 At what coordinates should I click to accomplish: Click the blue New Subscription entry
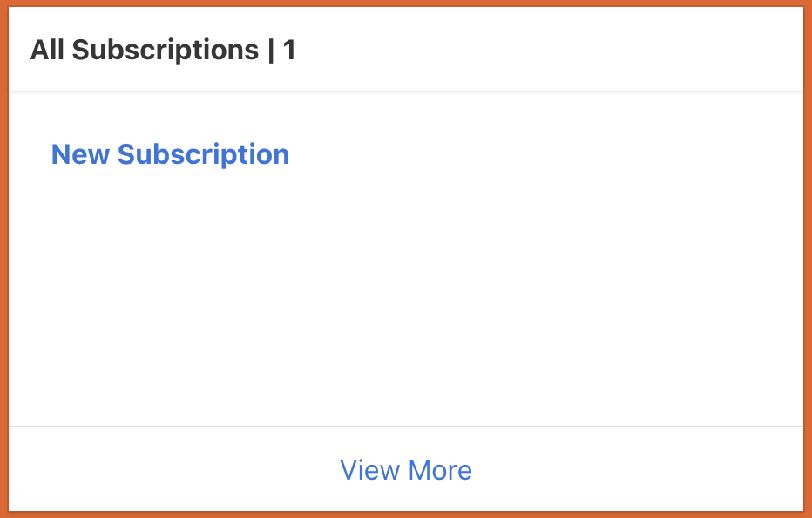coord(170,154)
